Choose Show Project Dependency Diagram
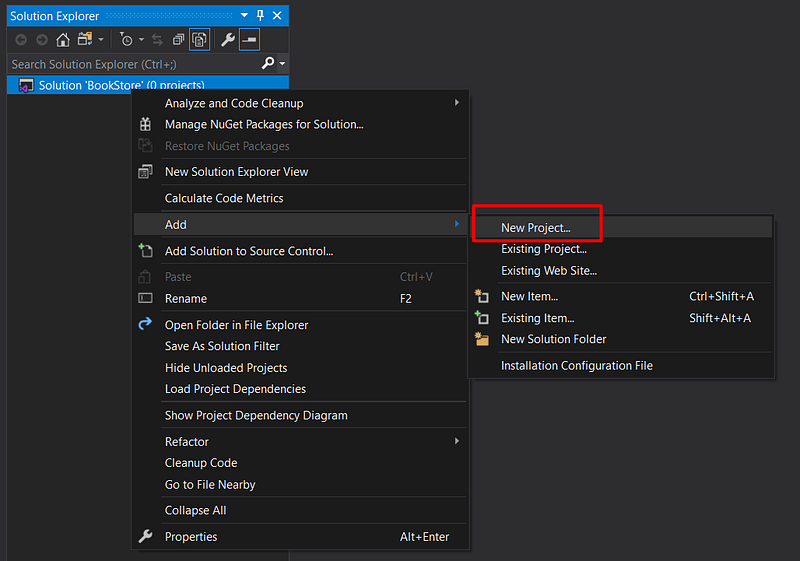Image resolution: width=800 pixels, height=561 pixels. pyautogui.click(x=301, y=416)
